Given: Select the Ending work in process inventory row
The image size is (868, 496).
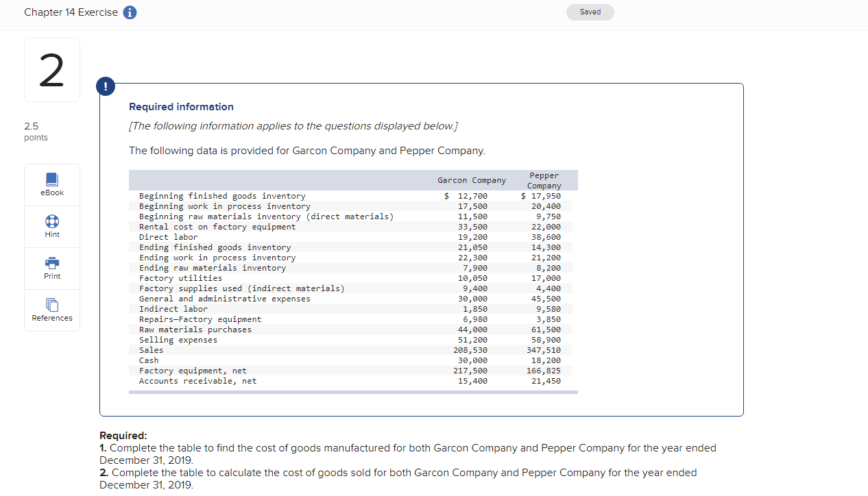Looking at the screenshot, I should [353, 258].
